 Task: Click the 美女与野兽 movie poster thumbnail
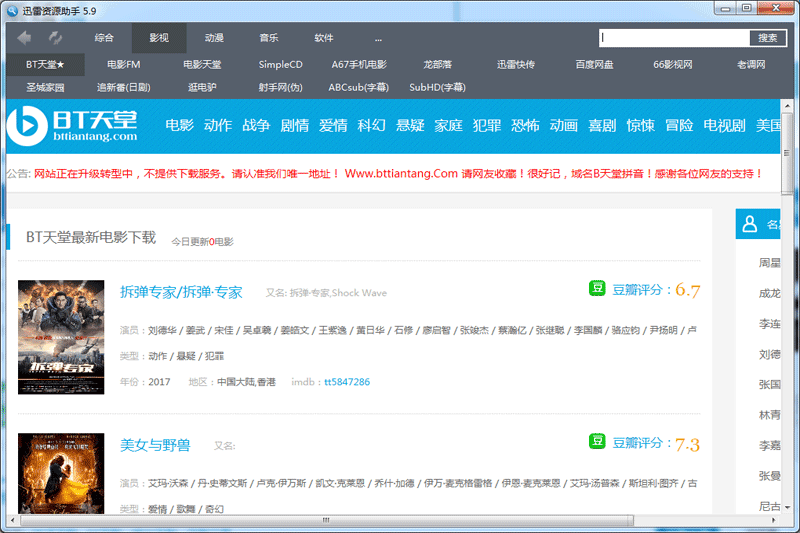61,473
